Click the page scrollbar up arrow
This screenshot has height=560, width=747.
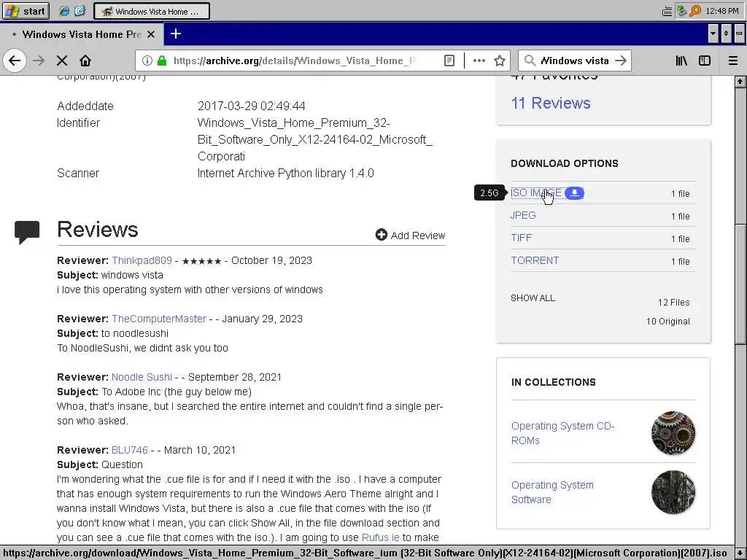click(x=740, y=82)
